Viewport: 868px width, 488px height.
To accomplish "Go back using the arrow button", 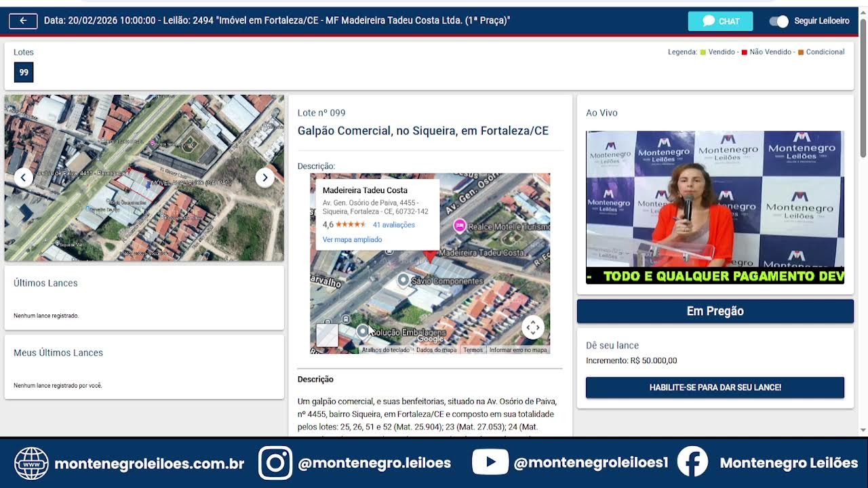I will [x=23, y=20].
